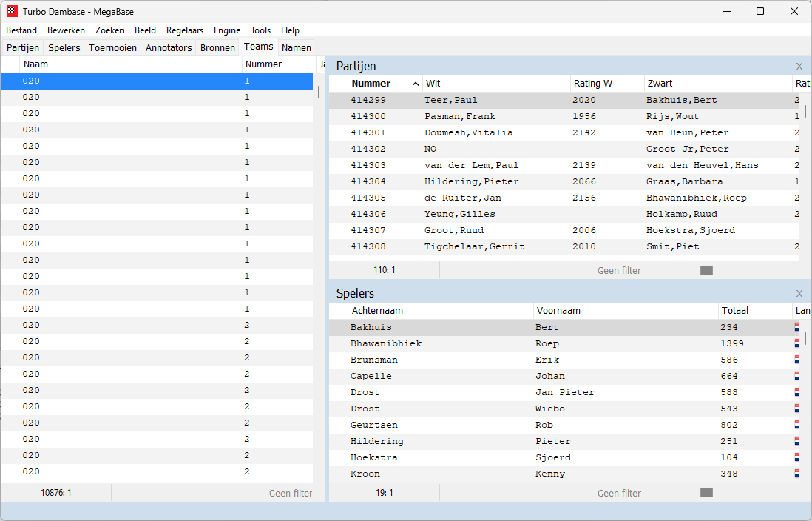812x521 pixels.
Task: Sort games by Zwart column
Action: (x=718, y=84)
